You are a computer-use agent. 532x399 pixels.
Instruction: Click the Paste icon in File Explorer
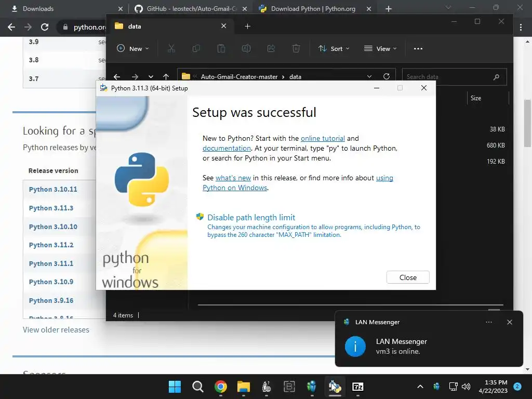pyautogui.click(x=221, y=48)
